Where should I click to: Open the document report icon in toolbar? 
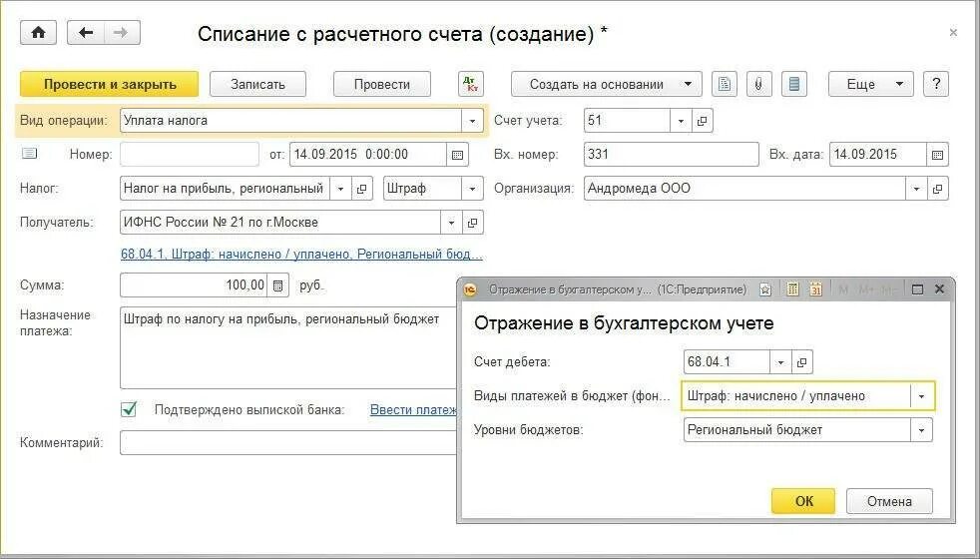click(724, 84)
